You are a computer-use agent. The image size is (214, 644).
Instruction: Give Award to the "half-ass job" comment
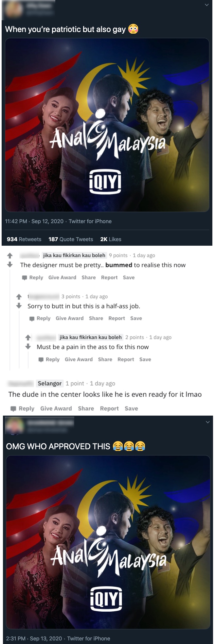coord(70,318)
